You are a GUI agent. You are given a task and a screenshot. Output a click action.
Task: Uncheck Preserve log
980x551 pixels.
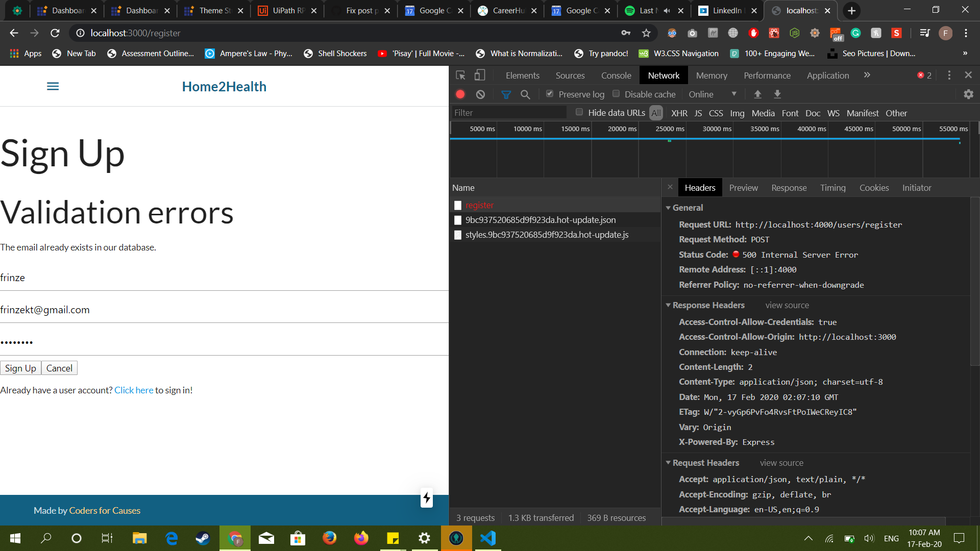550,94
